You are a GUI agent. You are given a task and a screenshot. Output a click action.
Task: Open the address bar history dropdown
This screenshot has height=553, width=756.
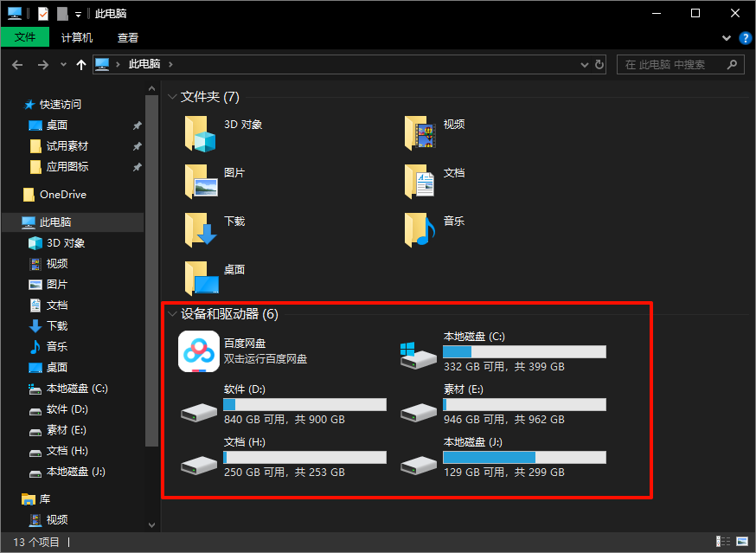tap(585, 65)
